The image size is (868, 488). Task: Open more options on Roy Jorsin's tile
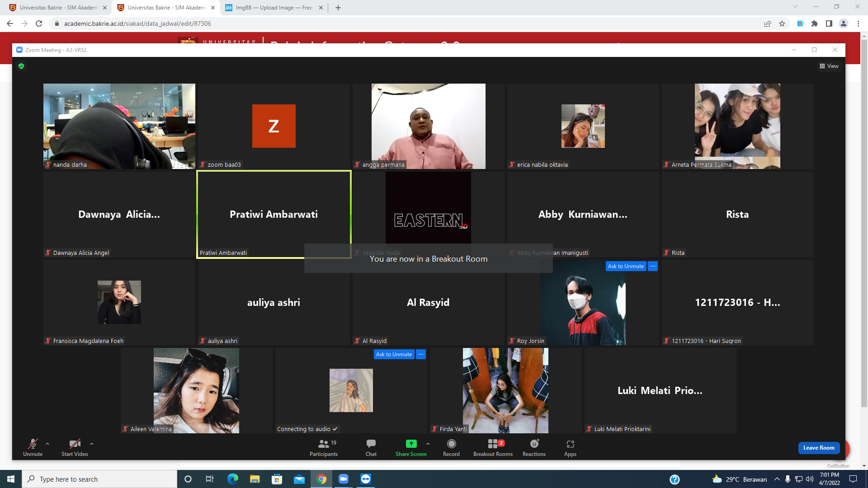pos(653,266)
